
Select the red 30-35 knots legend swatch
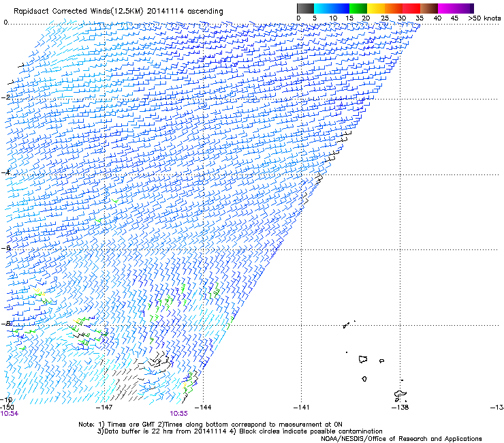pyautogui.click(x=411, y=8)
